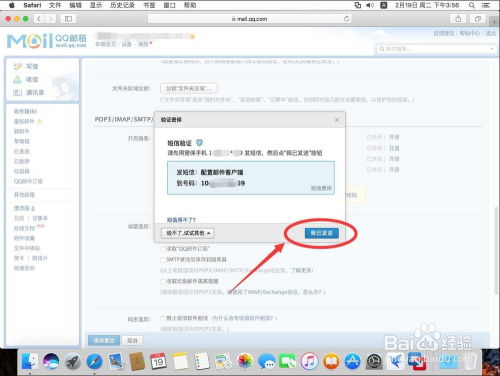Check 收取"QQ邮件订阅" checkbox
This screenshot has width=500, height=376.
163,249
